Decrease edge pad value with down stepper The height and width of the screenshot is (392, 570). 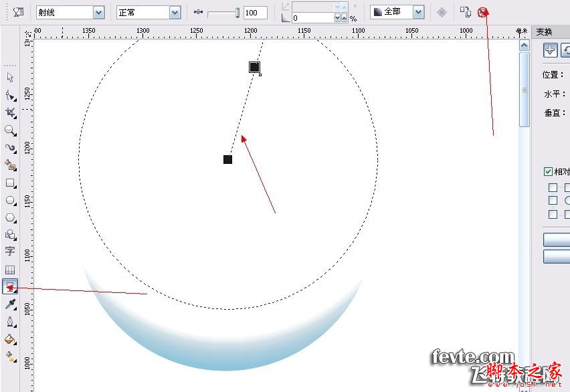337,18
